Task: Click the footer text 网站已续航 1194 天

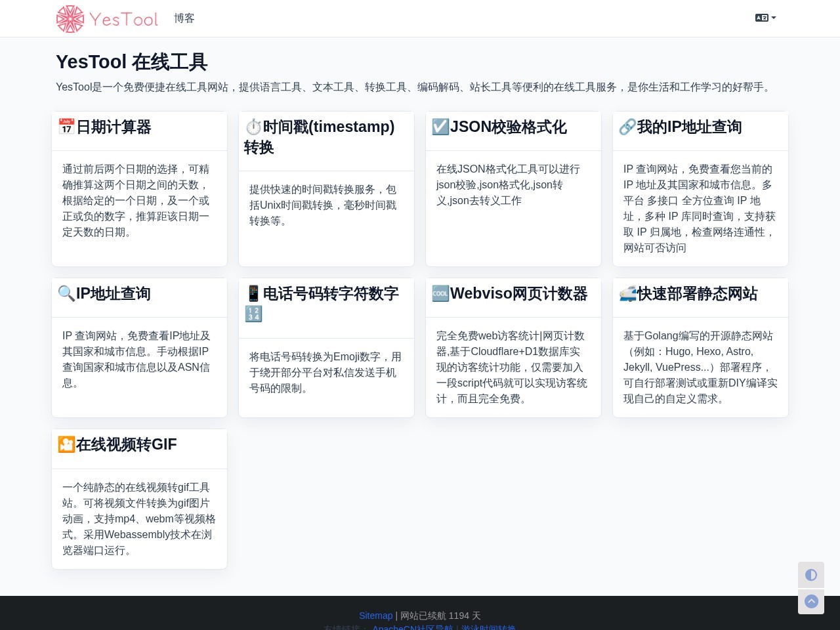Action: [440, 616]
